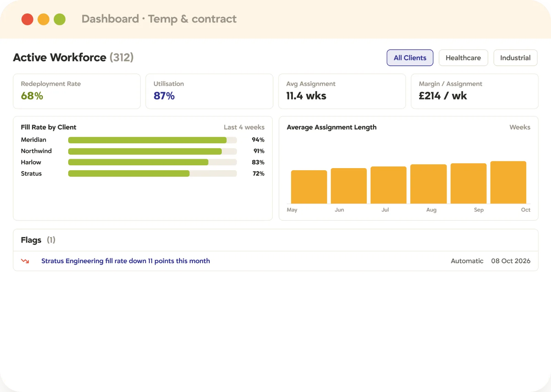Click the 'Weeks' unit label

click(x=520, y=127)
